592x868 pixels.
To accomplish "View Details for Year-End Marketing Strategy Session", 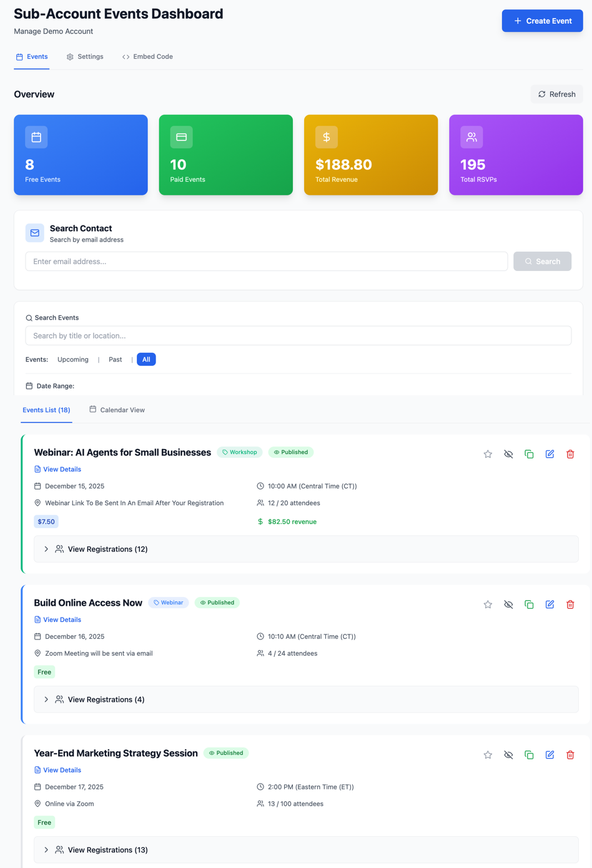I will (57, 770).
